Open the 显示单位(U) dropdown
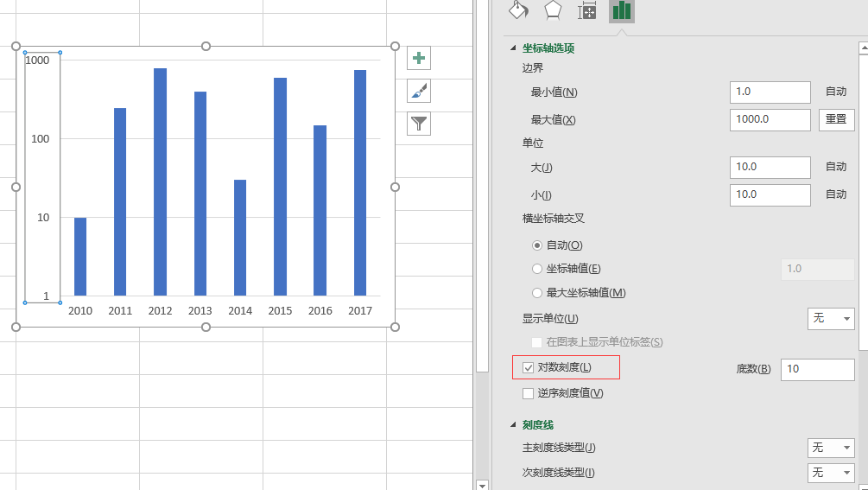Image resolution: width=868 pixels, height=490 pixels. click(831, 318)
